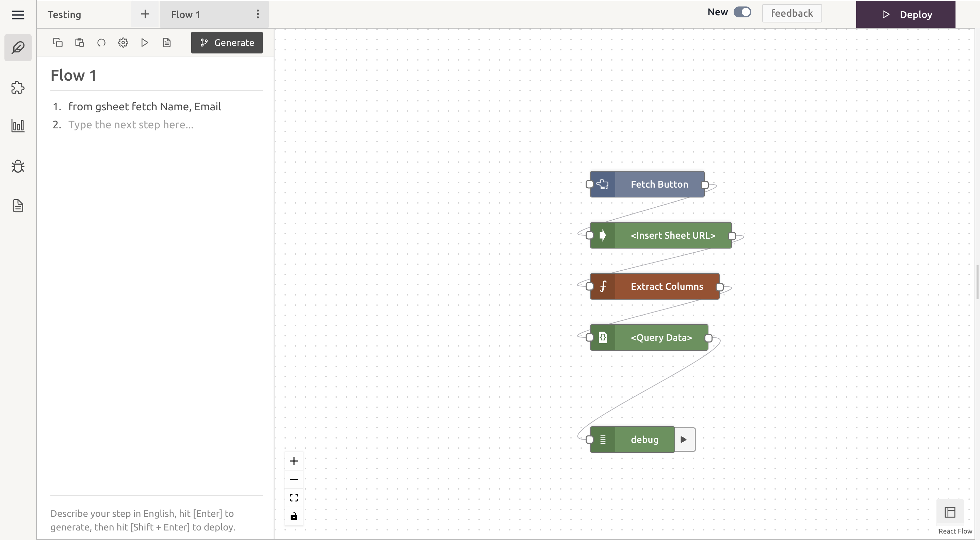This screenshot has width=980, height=540.
Task: Expand the bottom-right panel layout icon
Action: 950,512
